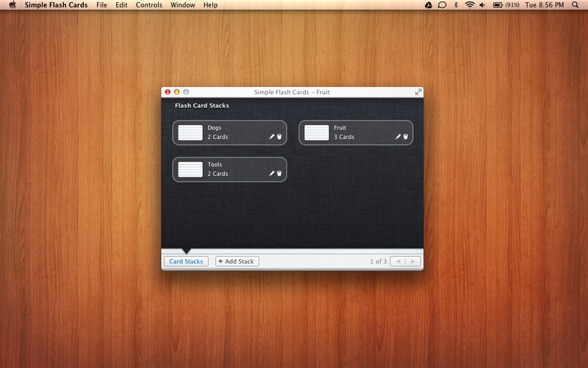This screenshot has height=368, width=588.
Task: Click the pencil edit icon for Dogs stack
Action: pos(271,137)
